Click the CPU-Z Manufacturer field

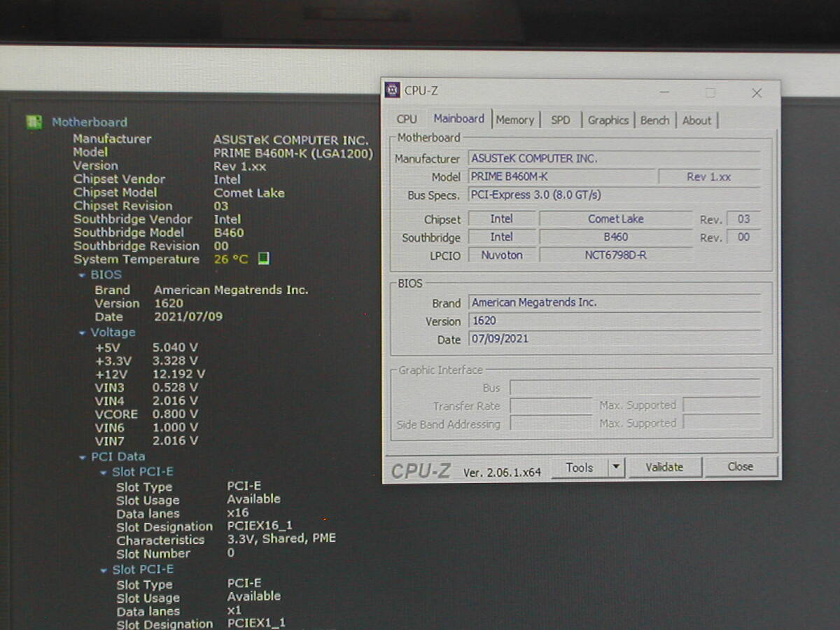615,159
